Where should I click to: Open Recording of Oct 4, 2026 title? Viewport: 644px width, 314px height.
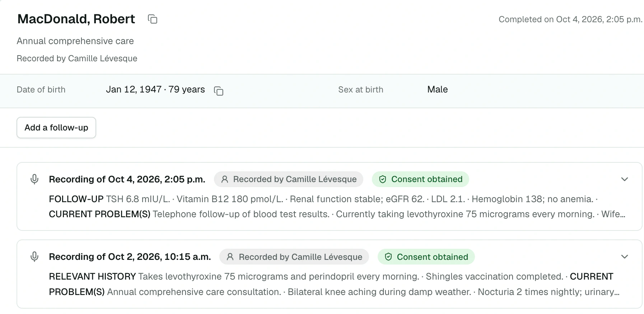(127, 179)
